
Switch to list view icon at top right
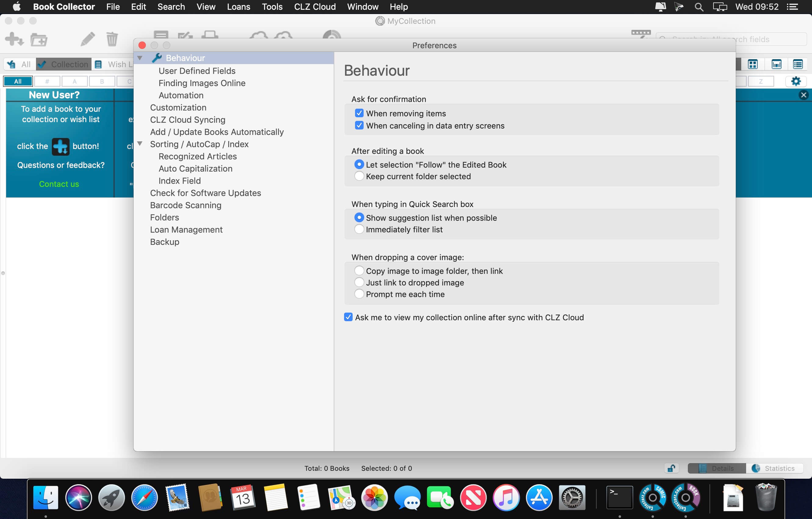797,64
